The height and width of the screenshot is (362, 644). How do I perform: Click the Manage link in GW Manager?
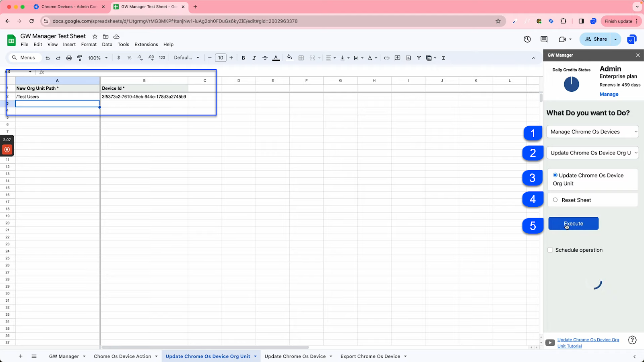click(x=609, y=94)
